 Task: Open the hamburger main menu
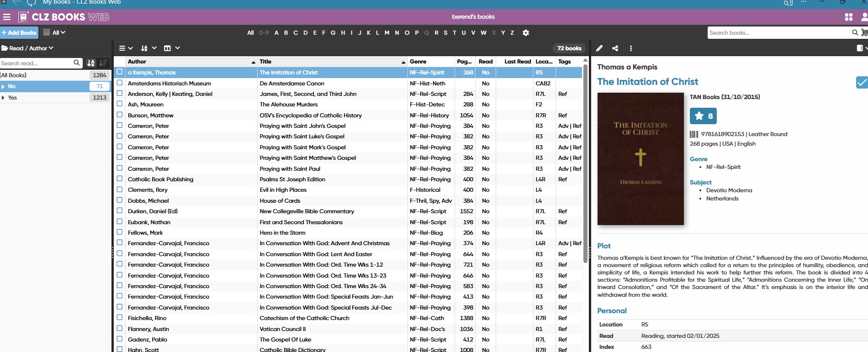pyautogui.click(x=6, y=17)
